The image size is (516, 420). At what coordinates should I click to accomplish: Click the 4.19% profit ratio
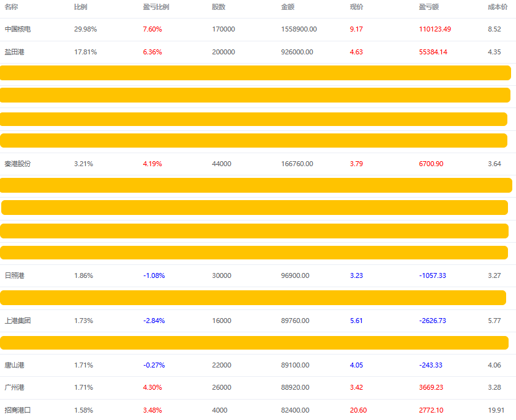click(152, 164)
